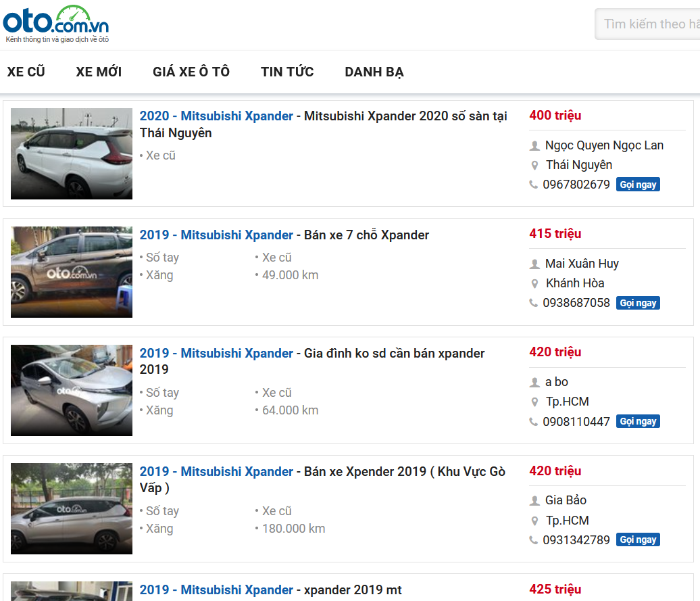Open the XE MỚI menu
Image resolution: width=700 pixels, height=601 pixels.
coord(99,72)
